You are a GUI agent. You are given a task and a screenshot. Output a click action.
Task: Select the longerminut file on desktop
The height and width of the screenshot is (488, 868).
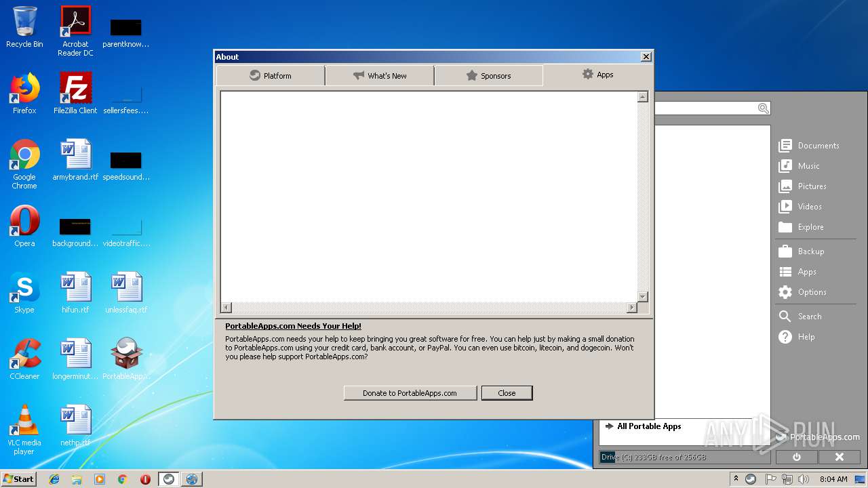75,359
